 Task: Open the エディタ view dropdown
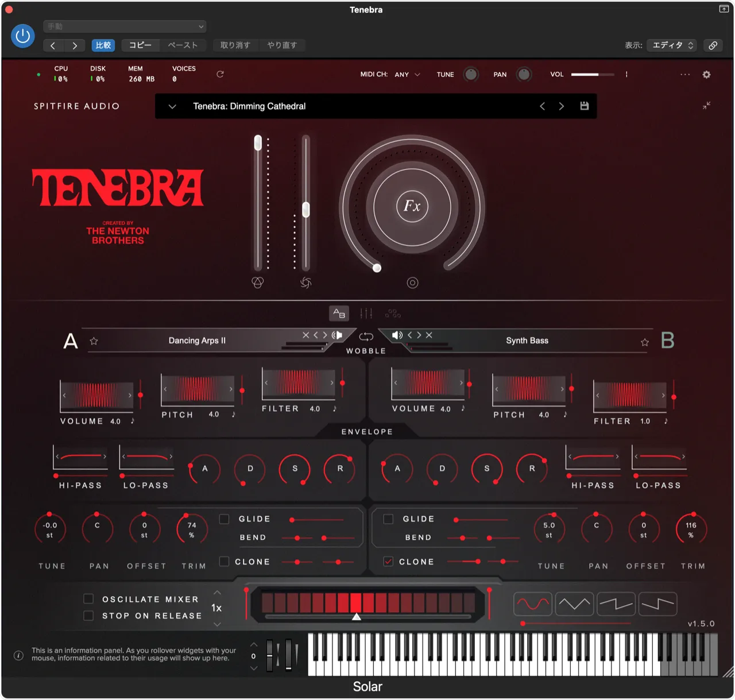click(x=672, y=45)
